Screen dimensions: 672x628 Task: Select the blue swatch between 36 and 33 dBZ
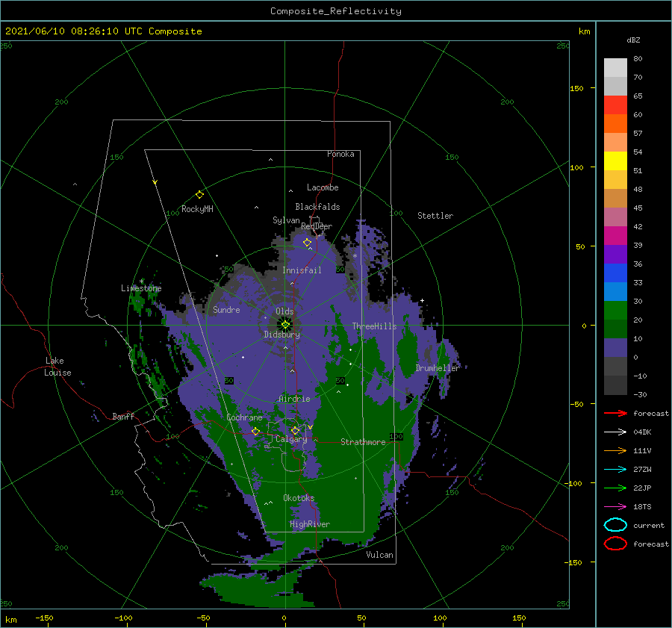615,273
